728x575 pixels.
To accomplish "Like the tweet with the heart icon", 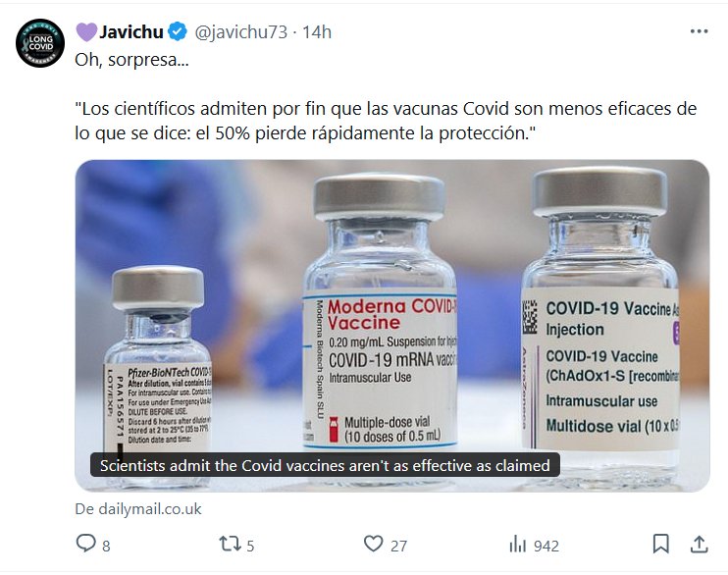I will pos(373,543).
